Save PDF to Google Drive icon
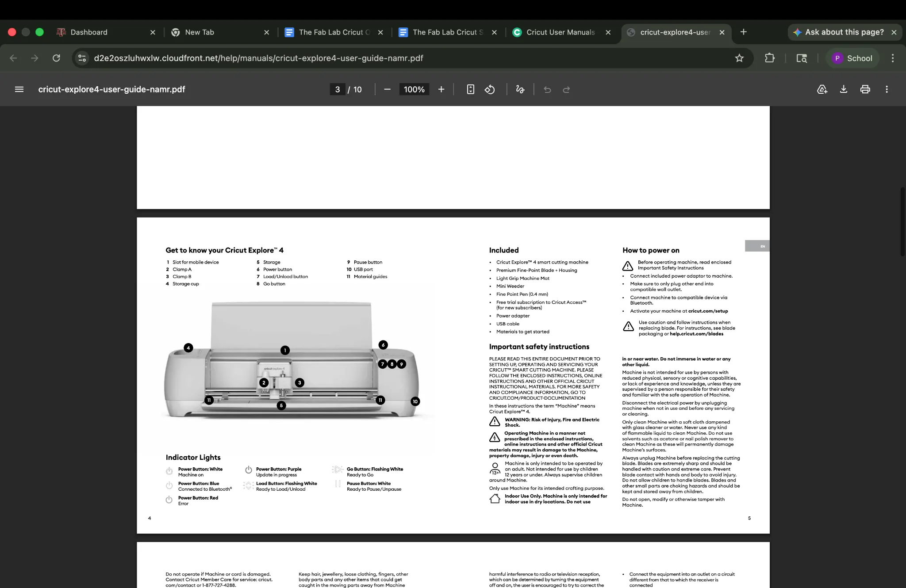Image resolution: width=906 pixels, height=588 pixels. pos(822,89)
